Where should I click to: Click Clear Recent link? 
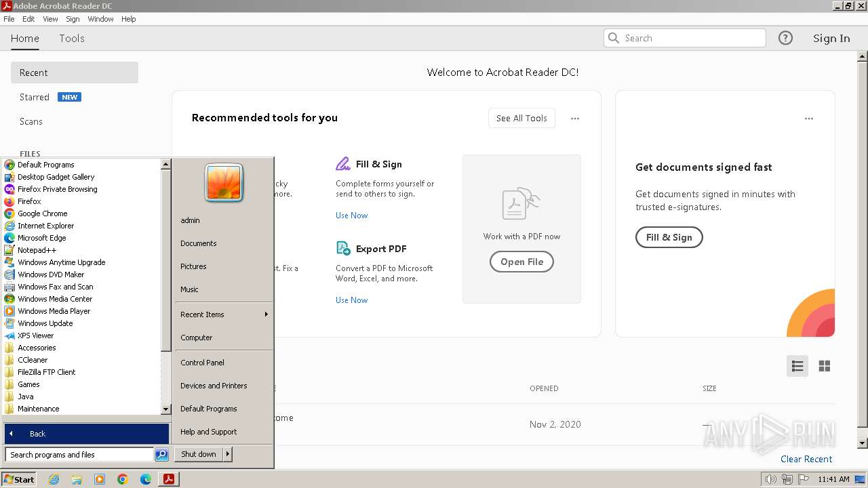[x=806, y=459]
